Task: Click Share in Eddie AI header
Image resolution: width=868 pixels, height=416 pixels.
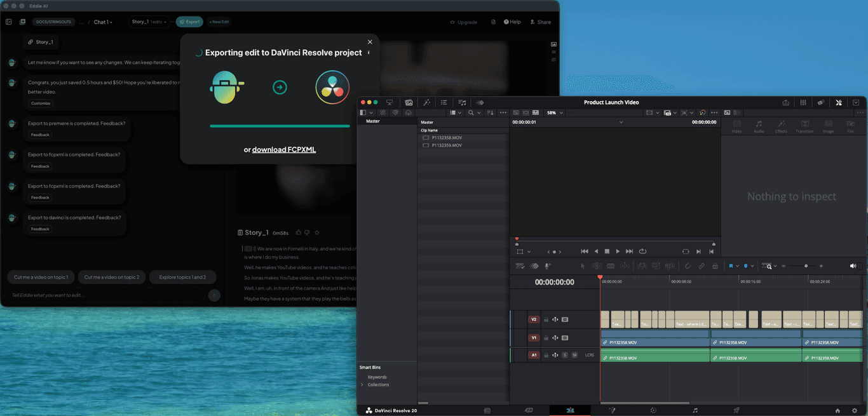Action: pos(540,22)
